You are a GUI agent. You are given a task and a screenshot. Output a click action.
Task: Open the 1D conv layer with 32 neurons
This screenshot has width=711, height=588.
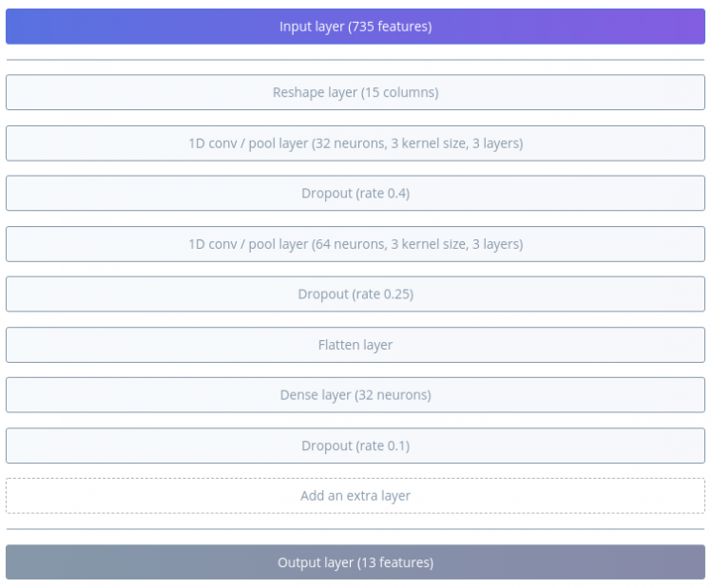[x=355, y=143]
